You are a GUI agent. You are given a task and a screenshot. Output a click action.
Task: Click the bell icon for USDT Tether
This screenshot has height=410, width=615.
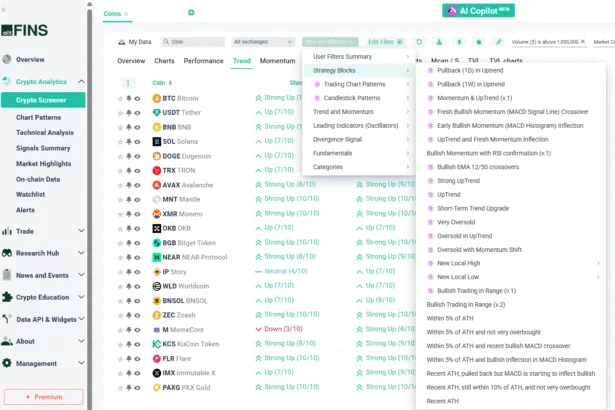[x=129, y=113]
